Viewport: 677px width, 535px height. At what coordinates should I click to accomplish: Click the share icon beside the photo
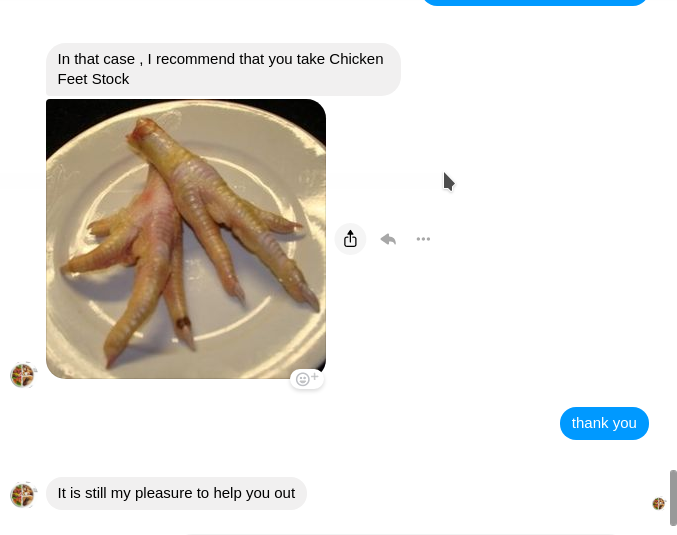(x=350, y=239)
